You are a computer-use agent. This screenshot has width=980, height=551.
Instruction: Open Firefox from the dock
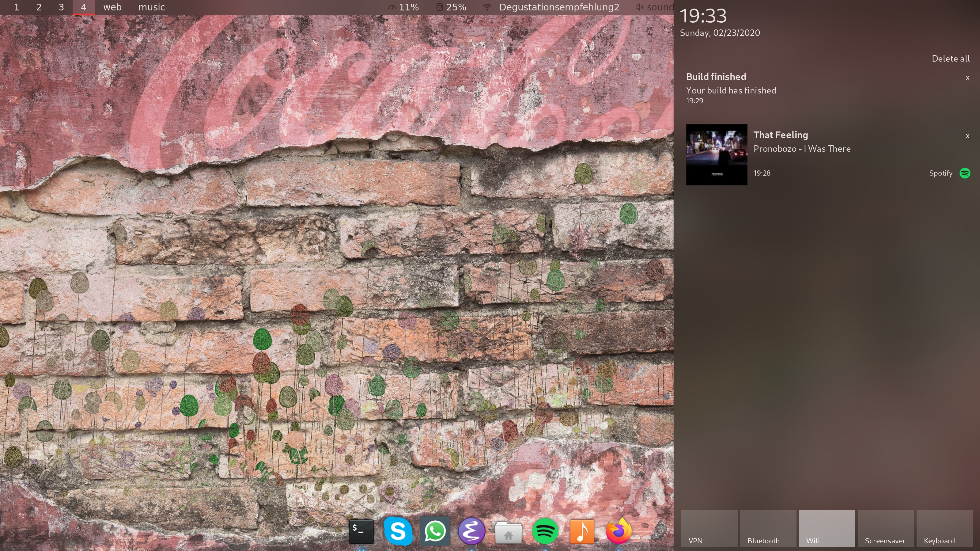619,531
